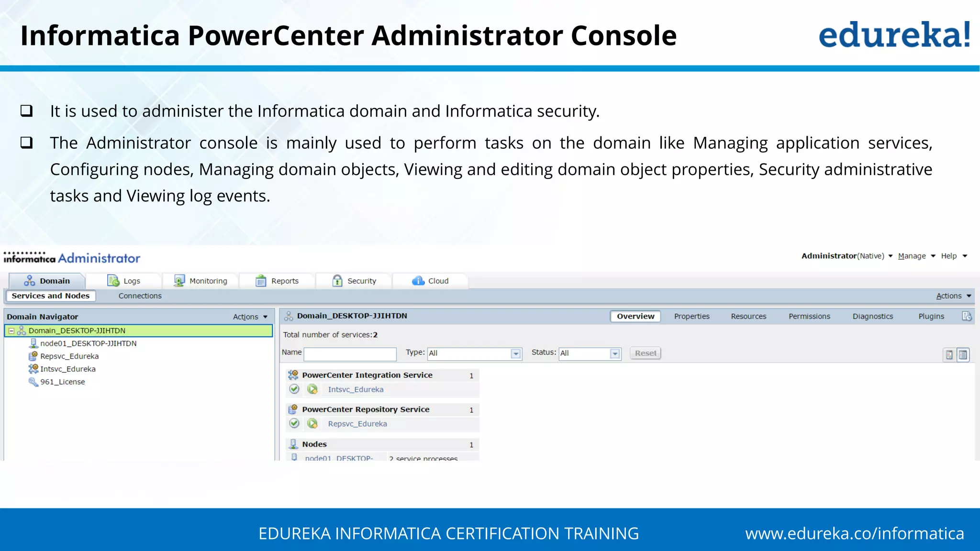
Task: Click the document icon after Plugins tab
Action: [967, 316]
